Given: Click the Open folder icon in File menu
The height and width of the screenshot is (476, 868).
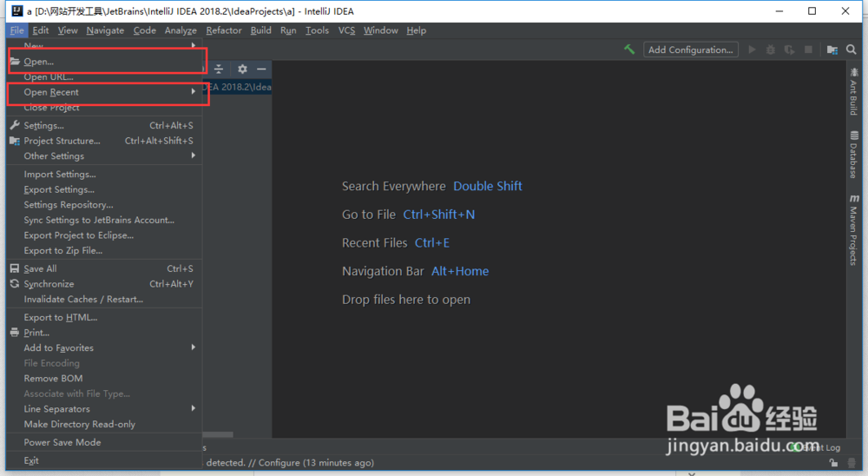Looking at the screenshot, I should click(15, 62).
